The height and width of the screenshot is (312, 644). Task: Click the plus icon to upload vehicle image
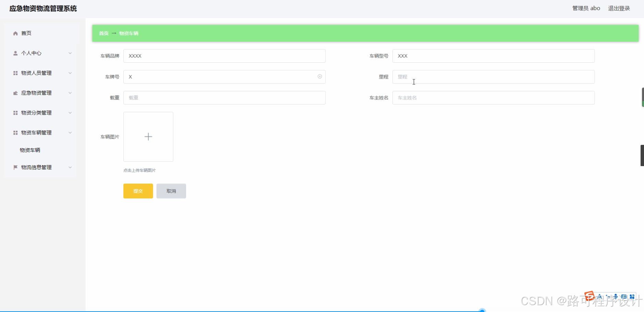[x=148, y=137]
